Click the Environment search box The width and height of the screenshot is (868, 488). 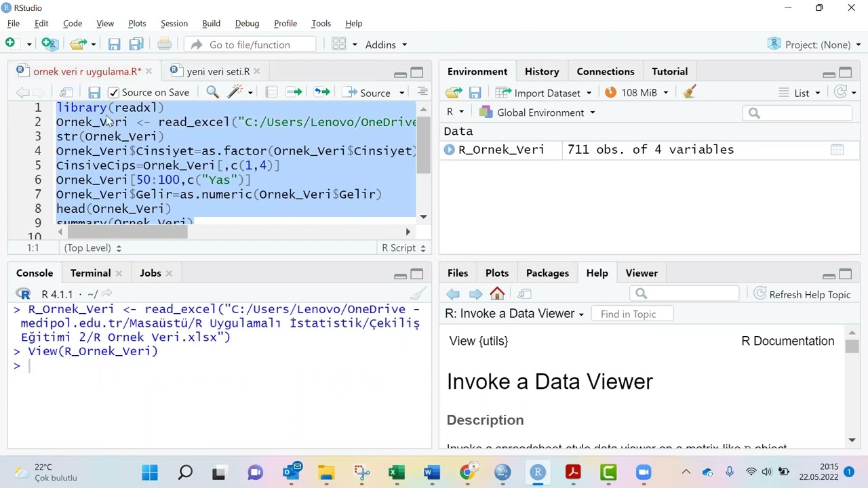click(x=797, y=113)
